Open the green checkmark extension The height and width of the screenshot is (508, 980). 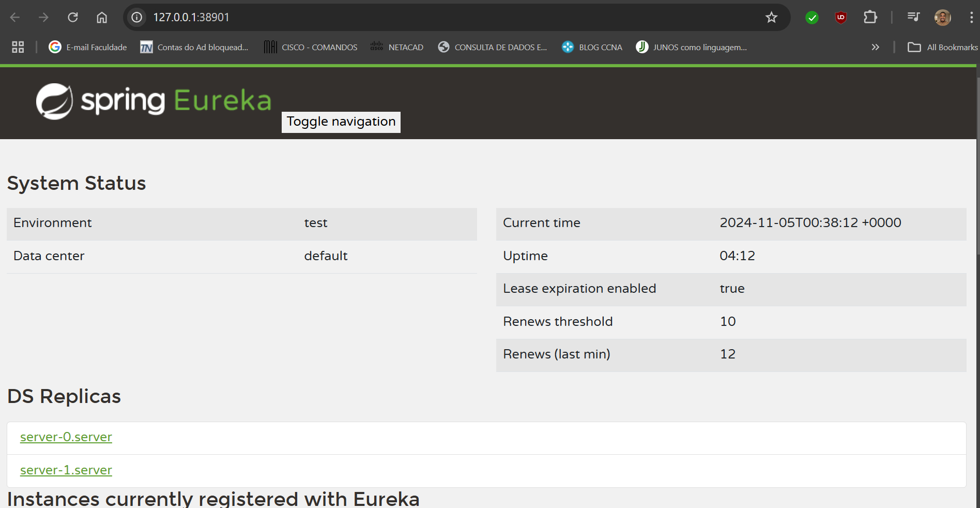click(x=812, y=18)
